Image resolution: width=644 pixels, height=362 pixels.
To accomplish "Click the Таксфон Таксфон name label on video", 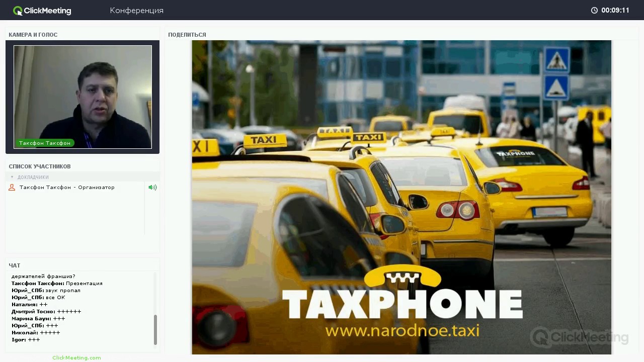I will tap(45, 143).
